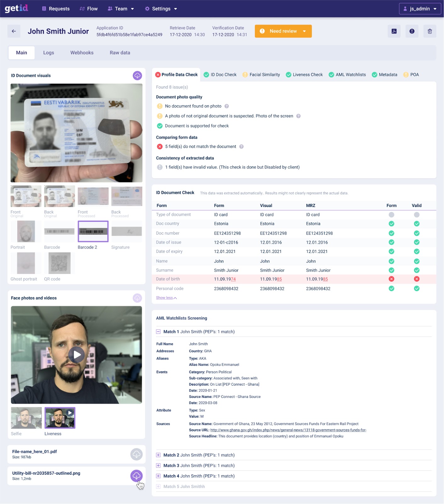Switch to the Raw data tab
The image size is (444, 504).
tap(120, 53)
